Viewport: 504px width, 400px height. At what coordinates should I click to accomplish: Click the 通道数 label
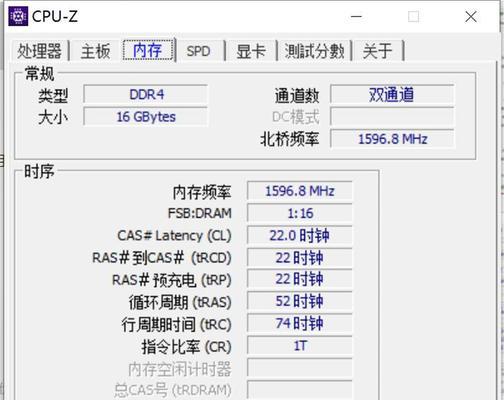(297, 96)
